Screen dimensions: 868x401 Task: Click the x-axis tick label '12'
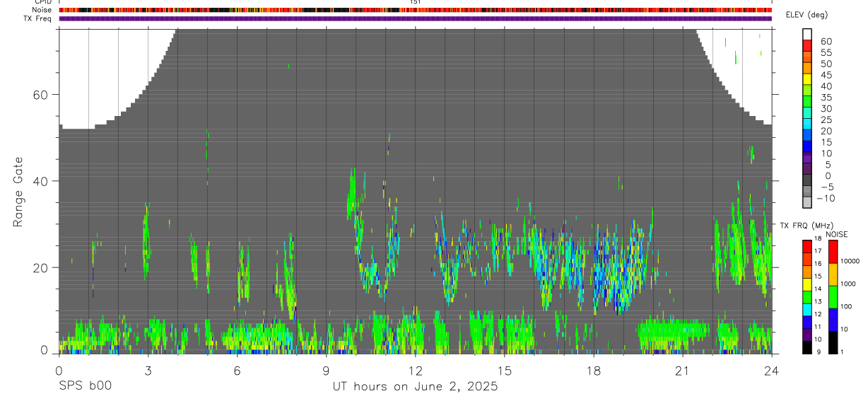[x=415, y=371]
